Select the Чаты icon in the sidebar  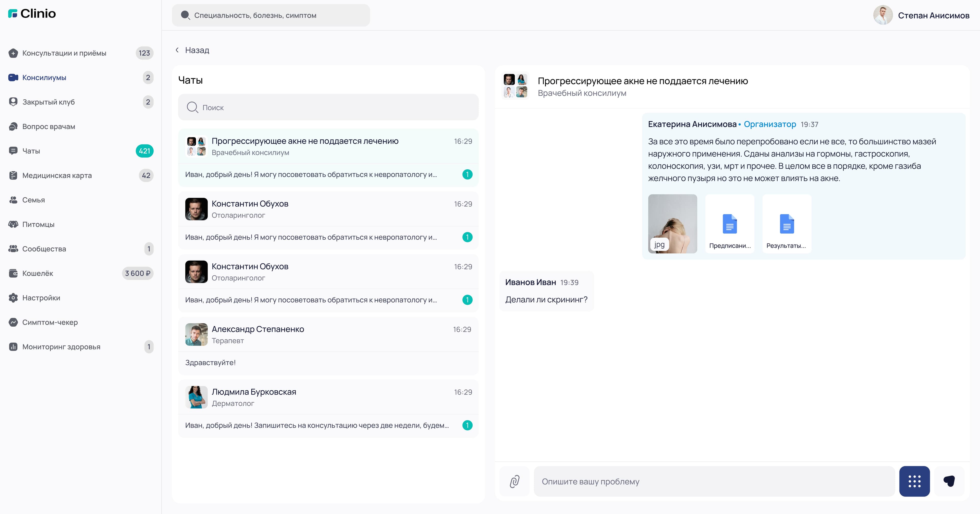(13, 150)
